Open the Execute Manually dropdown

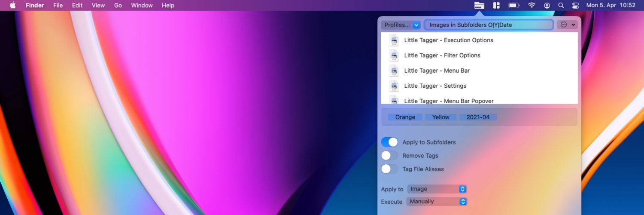pos(437,201)
